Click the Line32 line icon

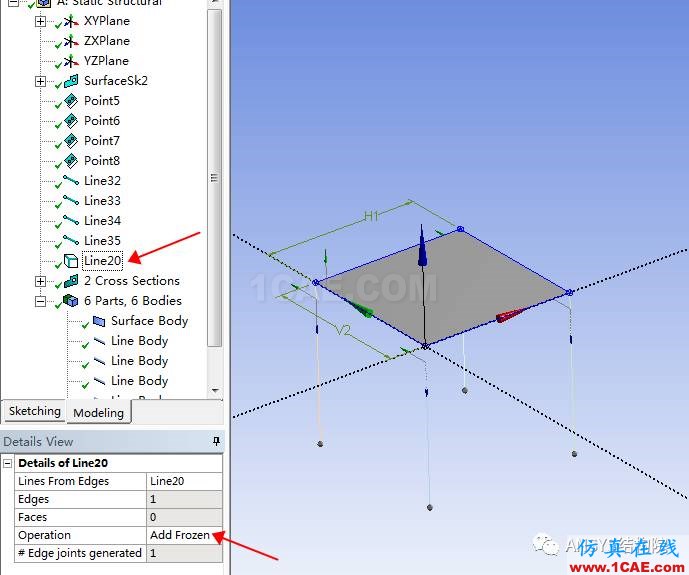pos(71,181)
